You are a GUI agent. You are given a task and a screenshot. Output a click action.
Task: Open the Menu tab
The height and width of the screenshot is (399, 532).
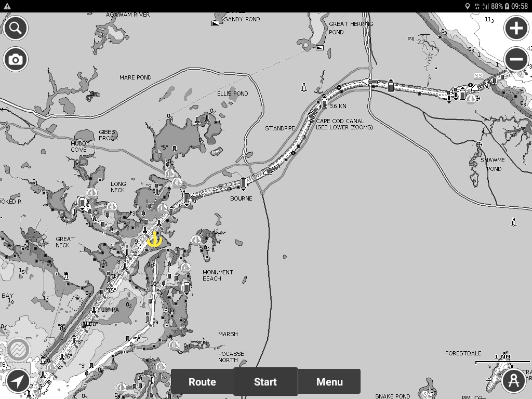pyautogui.click(x=329, y=382)
